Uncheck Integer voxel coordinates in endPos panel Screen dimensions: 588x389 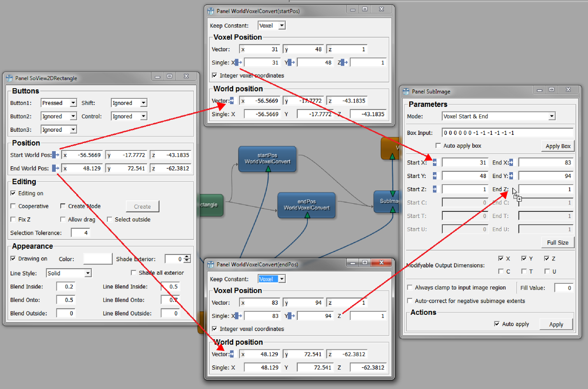click(215, 329)
